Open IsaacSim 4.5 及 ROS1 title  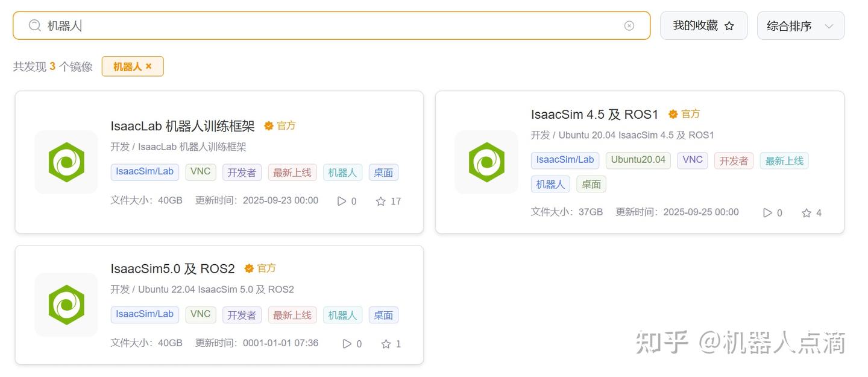pos(595,114)
